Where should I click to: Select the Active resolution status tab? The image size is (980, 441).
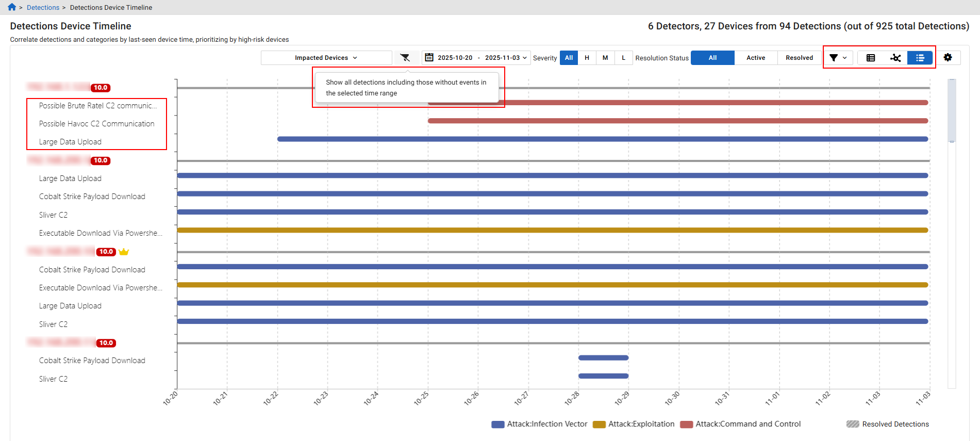(x=756, y=58)
